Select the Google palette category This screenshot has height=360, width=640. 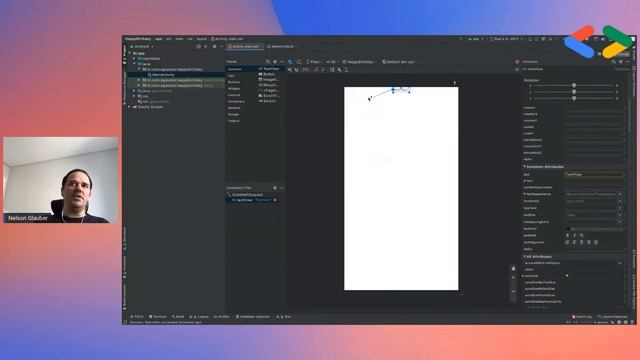click(233, 114)
